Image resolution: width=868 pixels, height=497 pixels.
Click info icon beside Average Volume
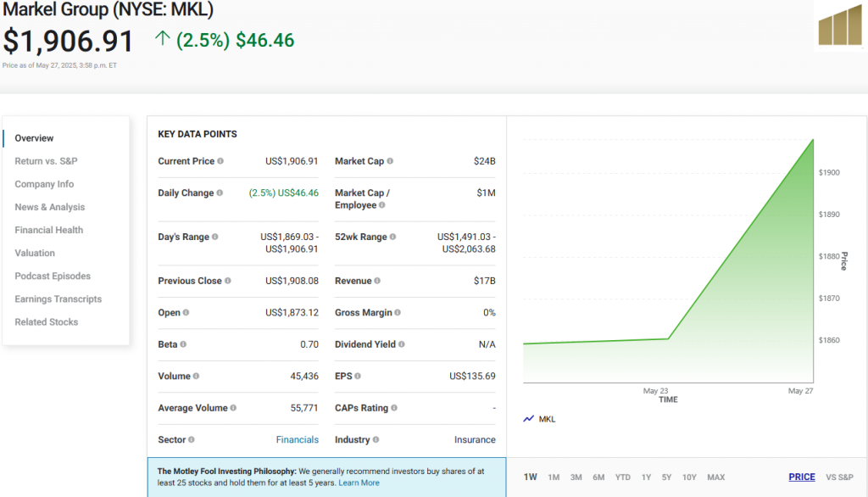click(x=233, y=408)
